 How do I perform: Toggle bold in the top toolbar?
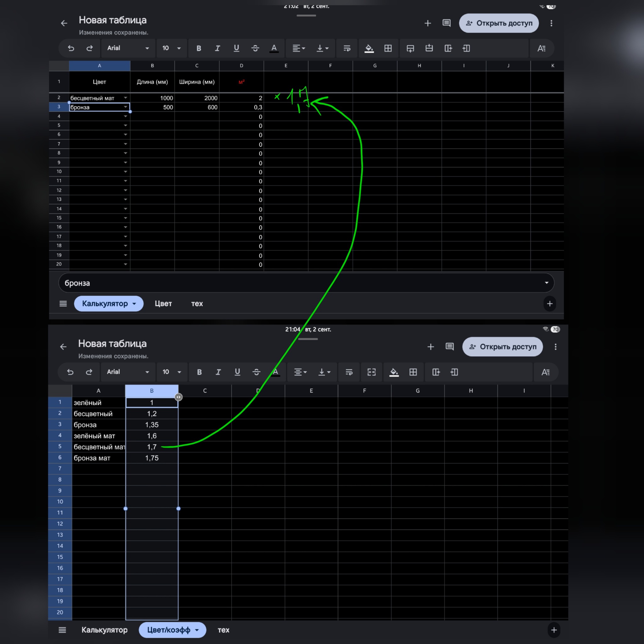(199, 48)
